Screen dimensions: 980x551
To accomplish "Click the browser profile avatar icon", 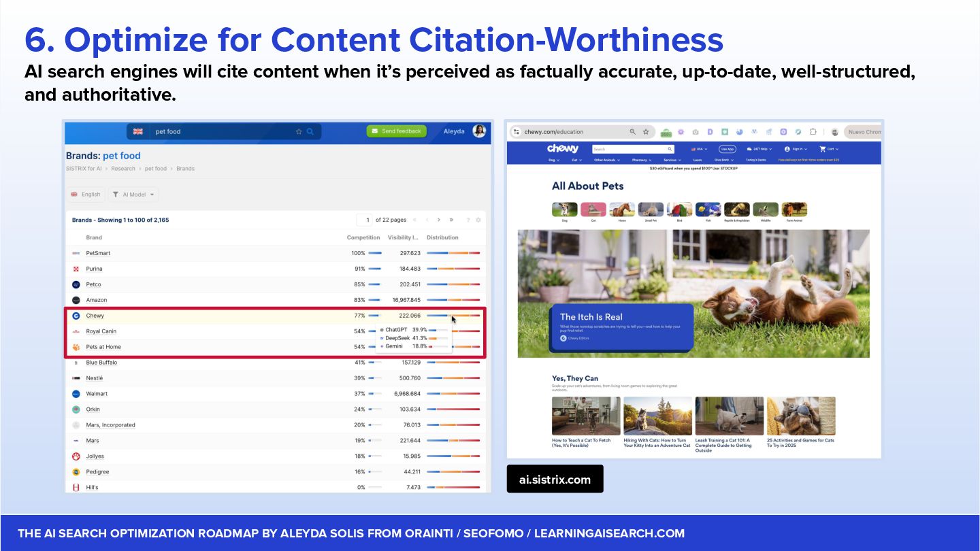I will click(x=834, y=132).
